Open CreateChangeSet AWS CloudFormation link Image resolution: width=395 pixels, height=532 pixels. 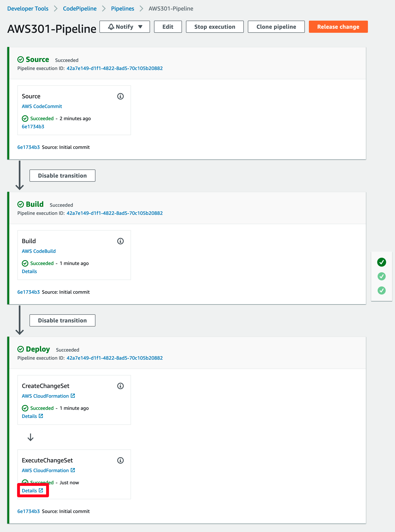48,396
